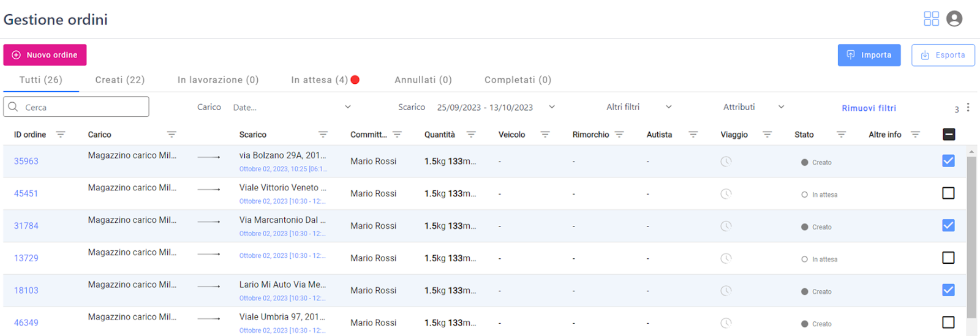The image size is (980, 336).
Task: Click the trip clock icon for order 45451
Action: pyautogui.click(x=726, y=194)
